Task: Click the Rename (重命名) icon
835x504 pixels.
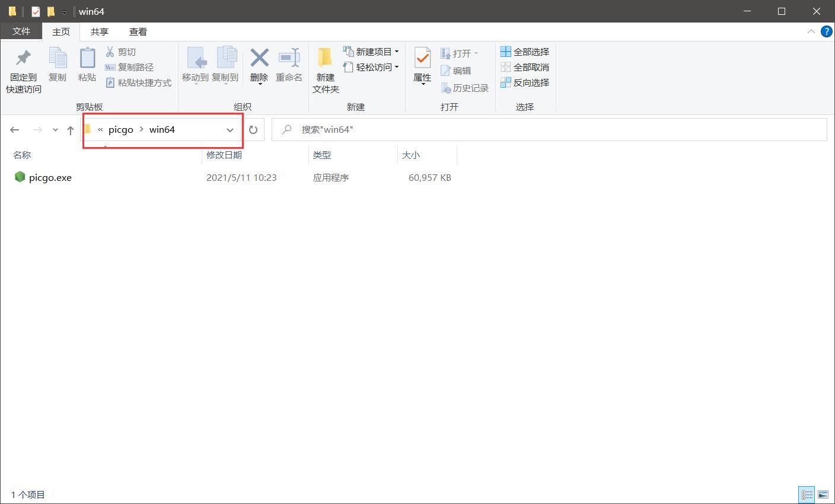Action: point(289,58)
